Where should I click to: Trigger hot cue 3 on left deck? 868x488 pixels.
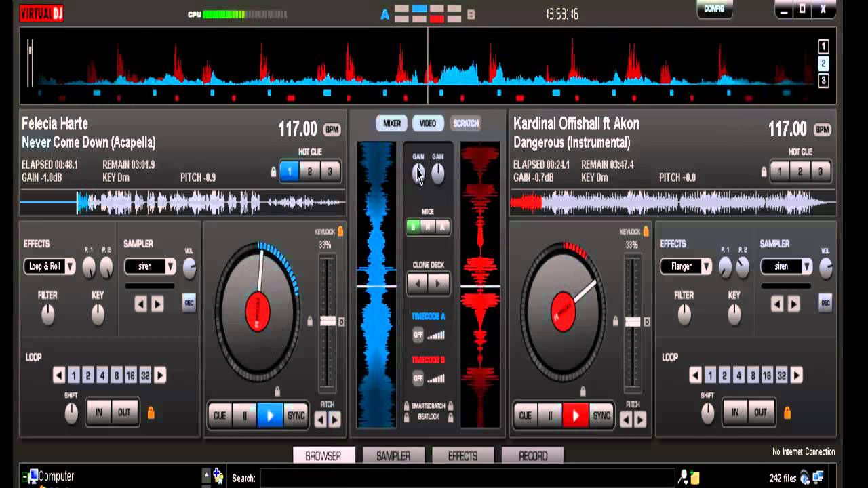click(330, 171)
